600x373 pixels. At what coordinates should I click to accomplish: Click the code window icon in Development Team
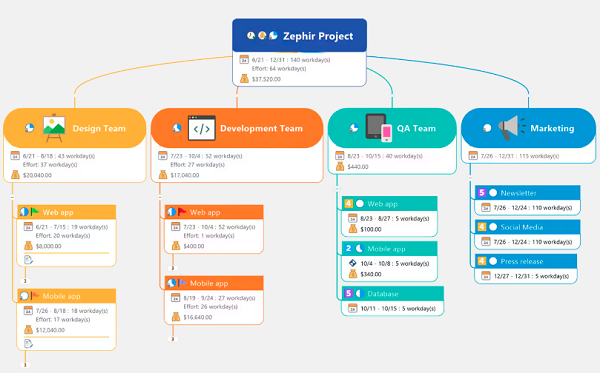(201, 128)
